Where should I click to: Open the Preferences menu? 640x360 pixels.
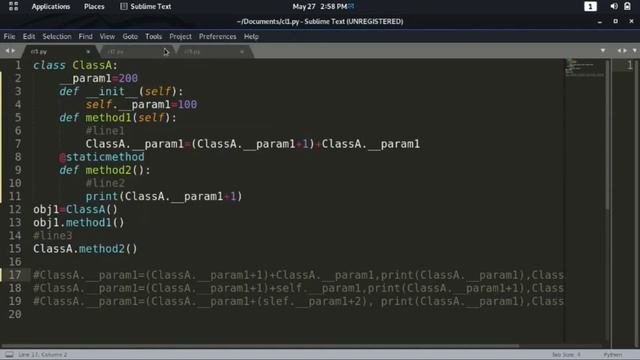(218, 36)
